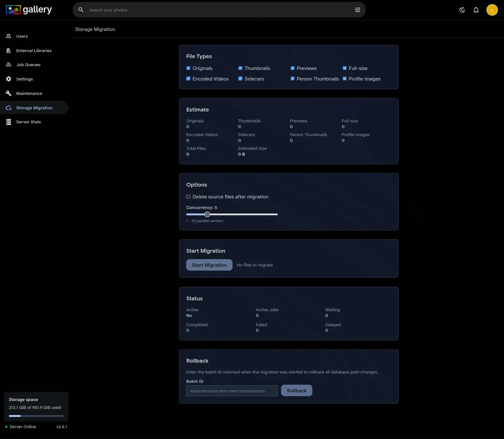This screenshot has height=439, width=504.
Task: Open External Libraries page
Action: click(x=34, y=50)
